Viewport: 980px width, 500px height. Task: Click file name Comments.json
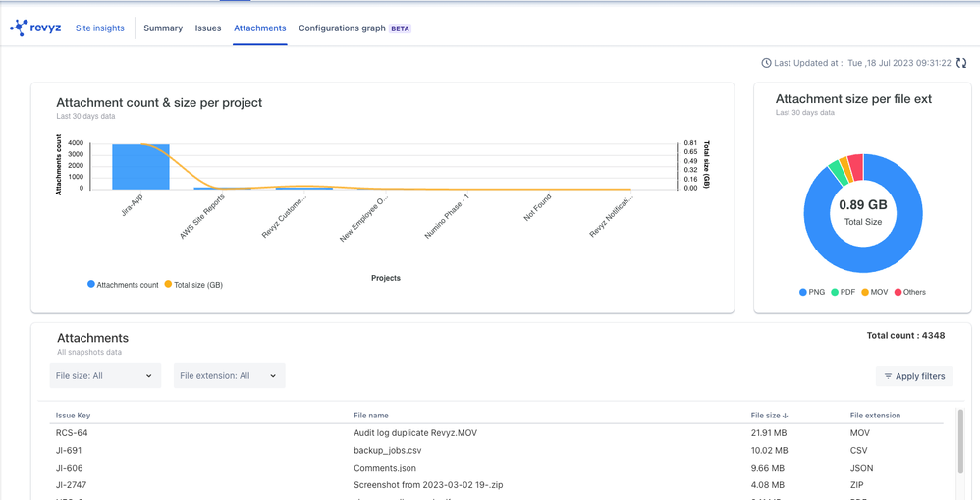point(385,468)
